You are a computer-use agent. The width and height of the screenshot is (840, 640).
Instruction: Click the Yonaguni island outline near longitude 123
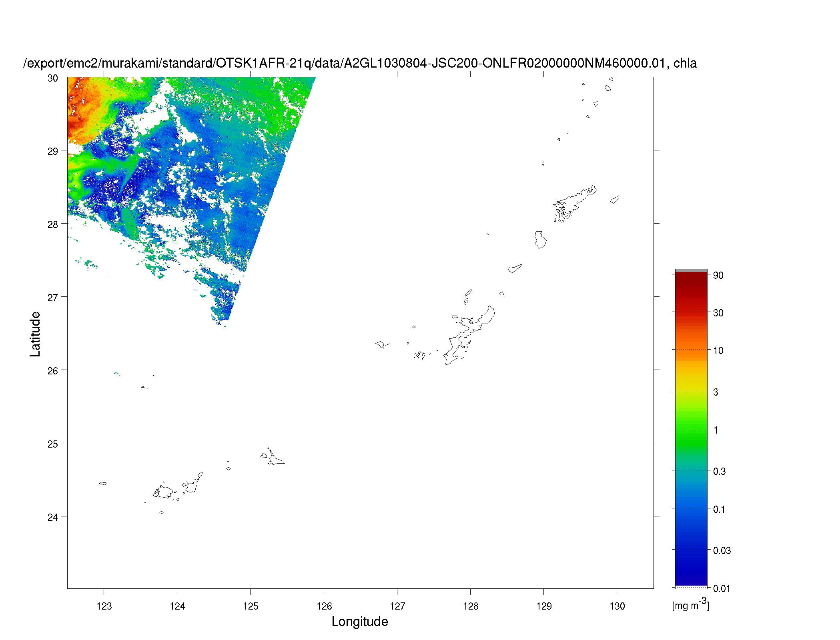[103, 483]
